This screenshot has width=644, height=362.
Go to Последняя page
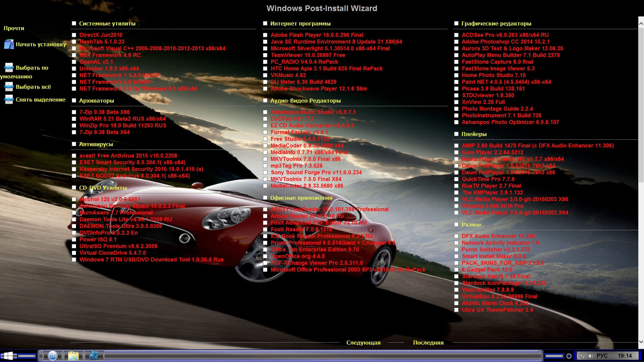(x=428, y=343)
